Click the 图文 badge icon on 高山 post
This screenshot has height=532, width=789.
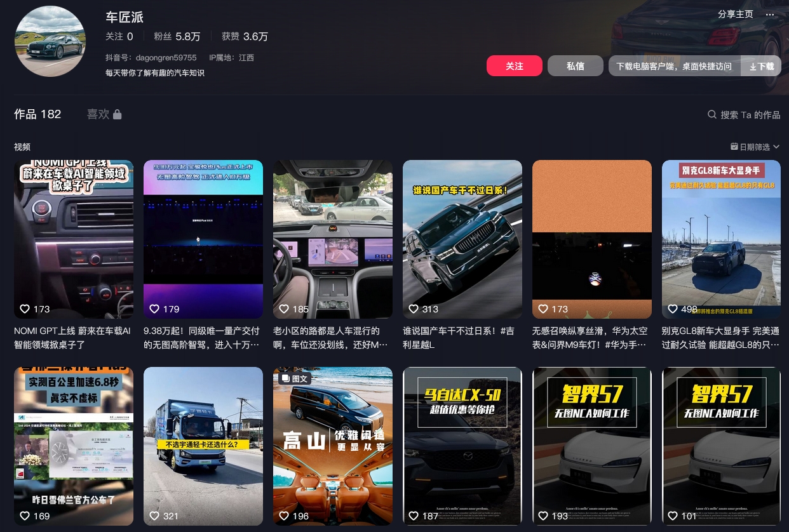click(x=285, y=378)
